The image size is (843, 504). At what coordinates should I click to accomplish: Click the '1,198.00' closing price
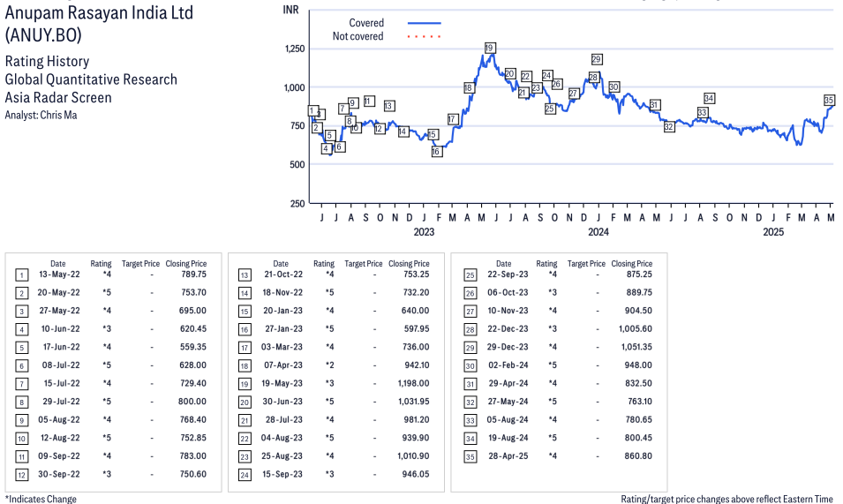(413, 384)
